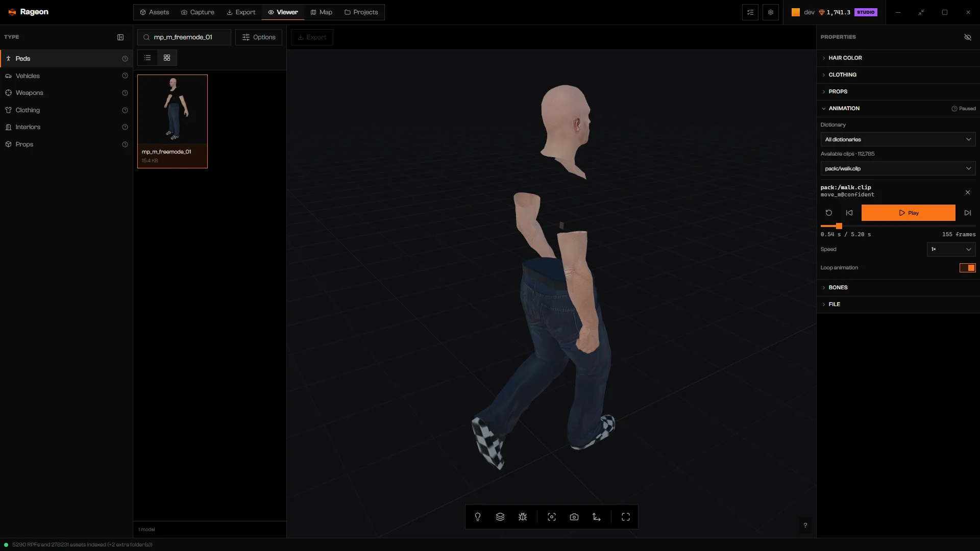The image size is (980, 551).
Task: Collapse the Type sidebar panel icon
Action: pyautogui.click(x=120, y=37)
